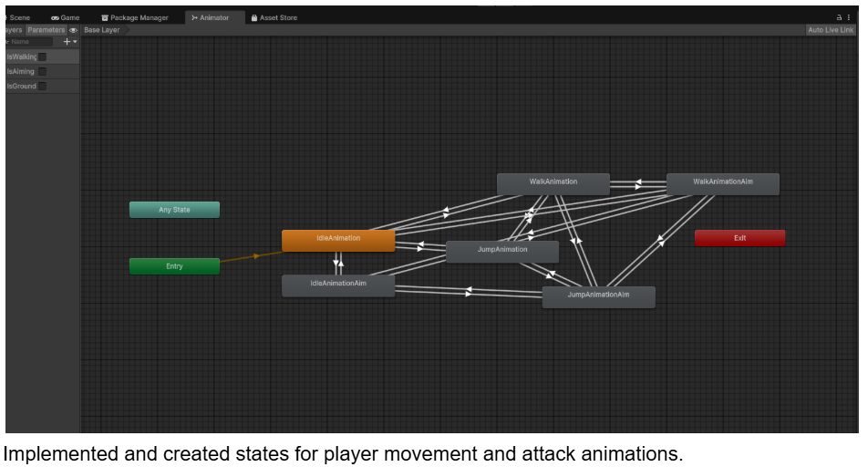This screenshot has height=467, width=868.
Task: Click the plus icon to add a parameter
Action: coord(67,42)
